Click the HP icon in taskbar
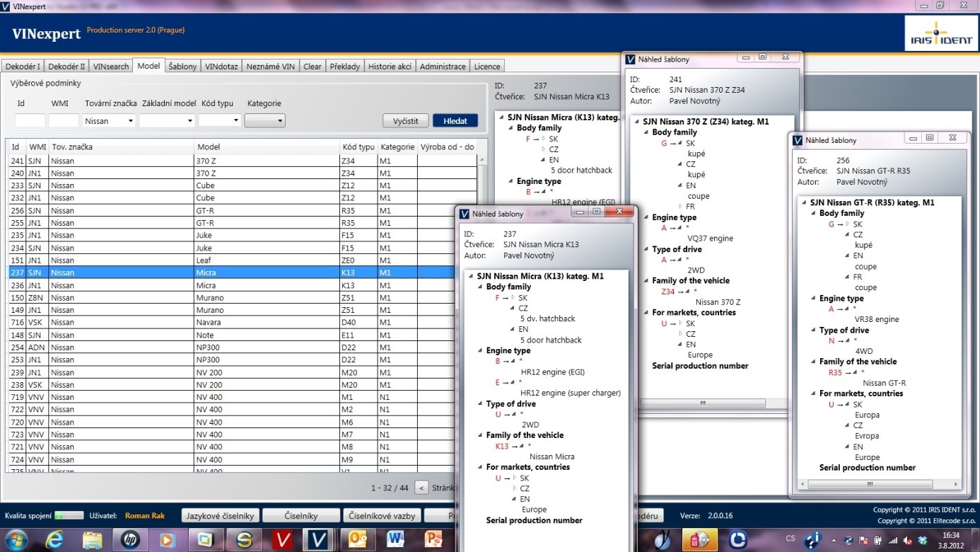Screen dimensions: 980x552 [x=131, y=540]
